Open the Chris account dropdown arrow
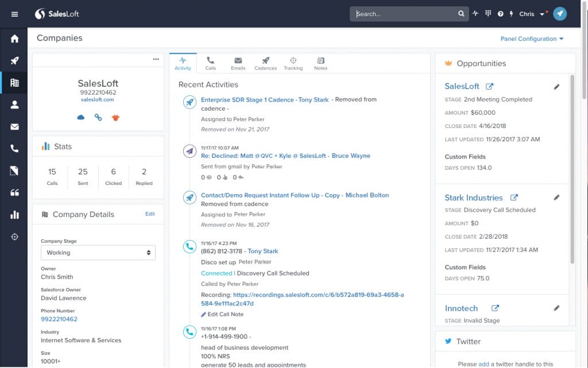588x368 pixels. pos(540,14)
